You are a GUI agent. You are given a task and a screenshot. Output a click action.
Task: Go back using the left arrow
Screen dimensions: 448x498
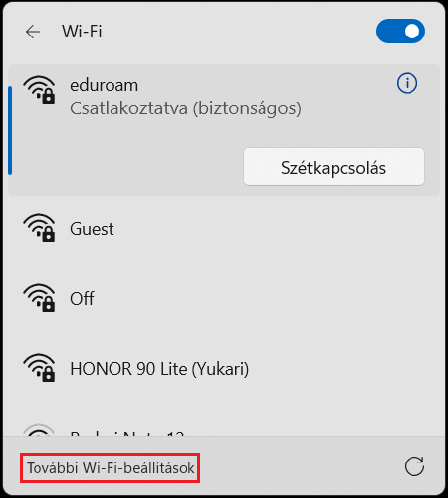[33, 32]
